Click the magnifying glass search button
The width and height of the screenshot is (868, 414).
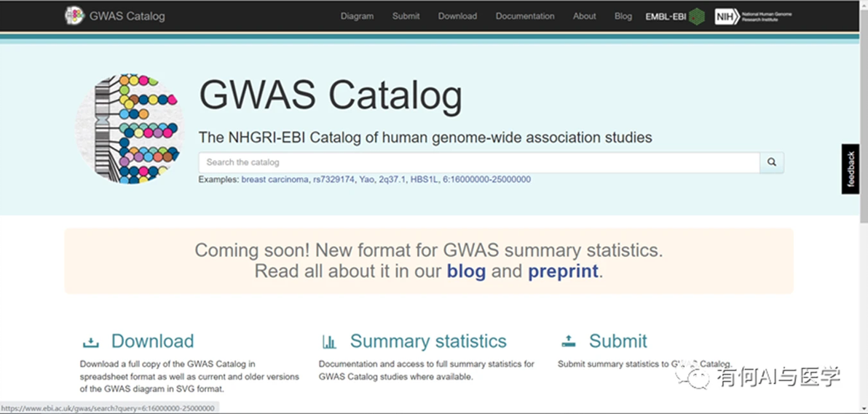(772, 162)
